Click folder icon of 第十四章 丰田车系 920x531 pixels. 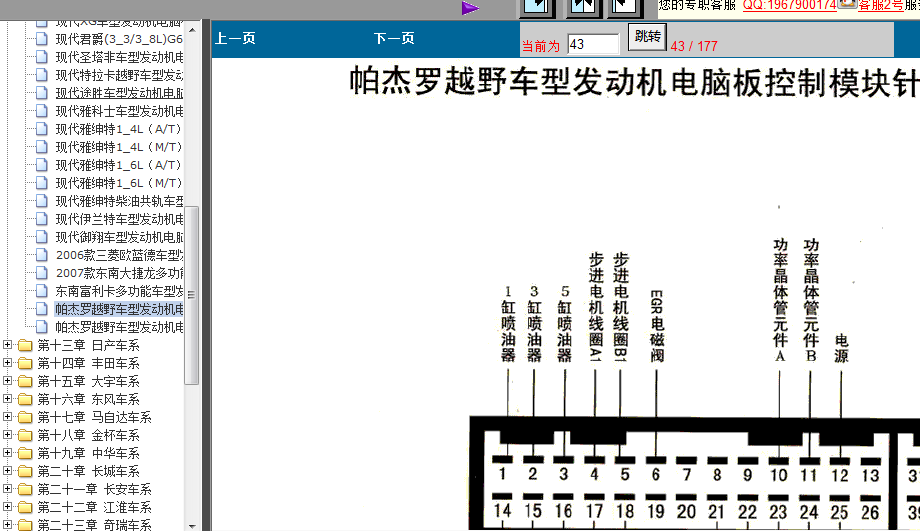click(x=25, y=363)
